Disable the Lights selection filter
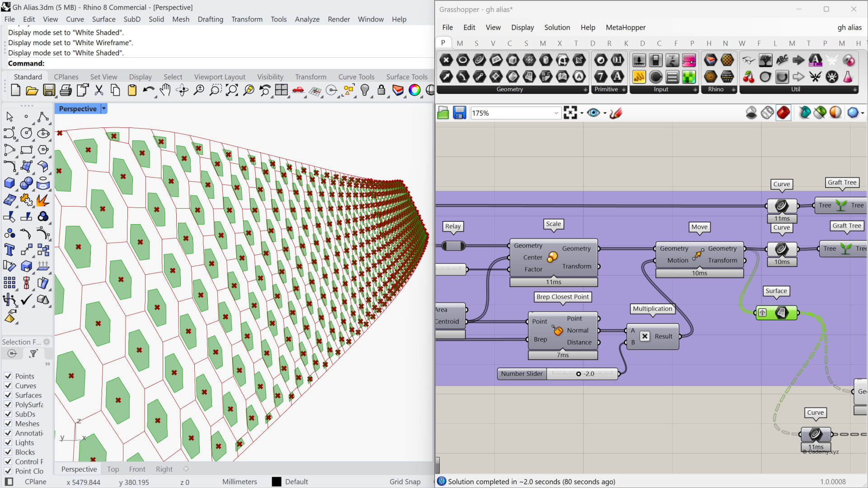Viewport: 868px width, 488px height. point(8,442)
